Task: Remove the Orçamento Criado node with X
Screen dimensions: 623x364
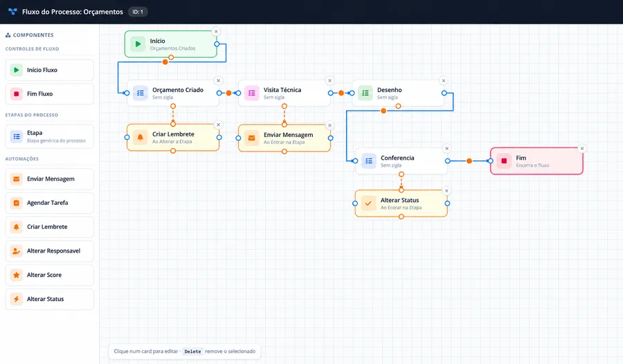Action: tap(218, 81)
